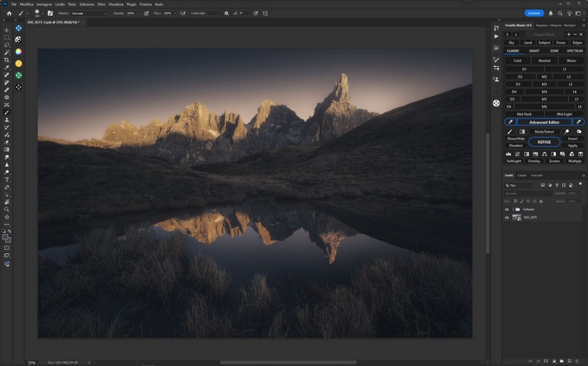
Task: Open the brush blend mode dropdown
Action: [88, 13]
